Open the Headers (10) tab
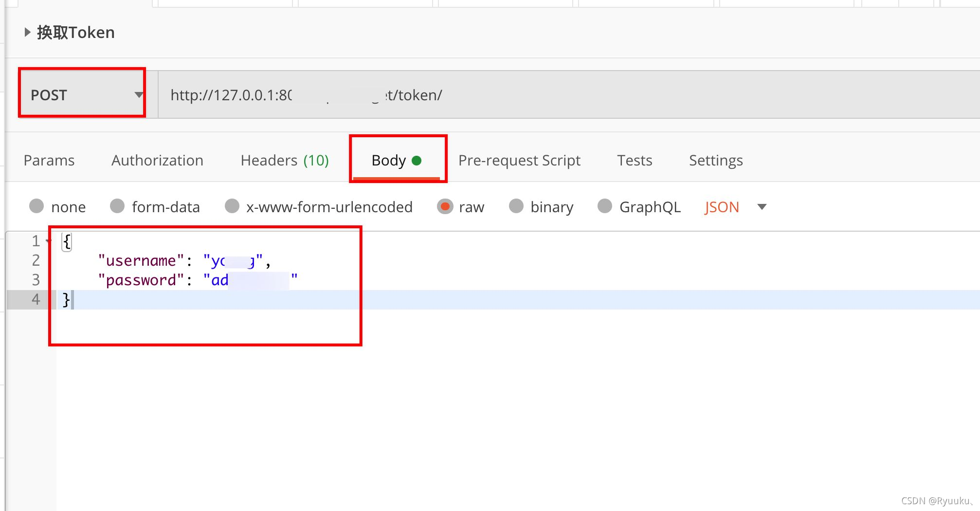The height and width of the screenshot is (511, 980). point(285,160)
